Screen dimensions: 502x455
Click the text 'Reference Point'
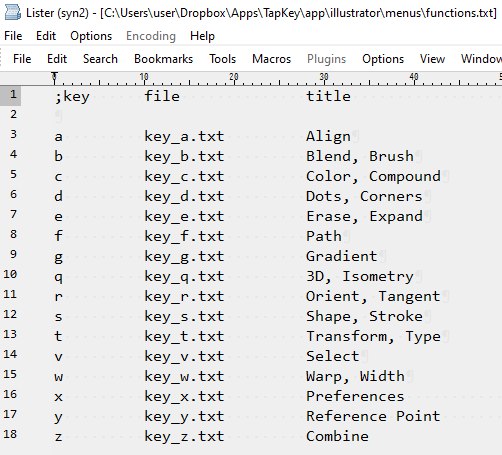pos(373,416)
